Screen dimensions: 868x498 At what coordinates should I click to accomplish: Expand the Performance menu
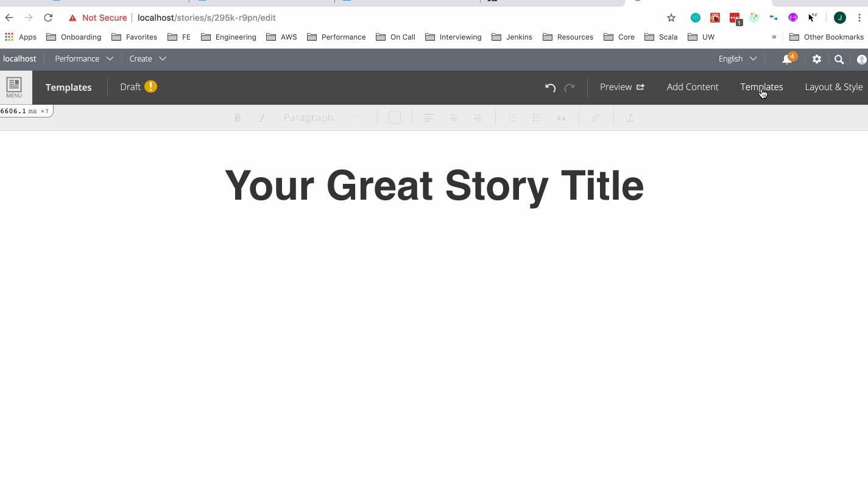point(84,58)
